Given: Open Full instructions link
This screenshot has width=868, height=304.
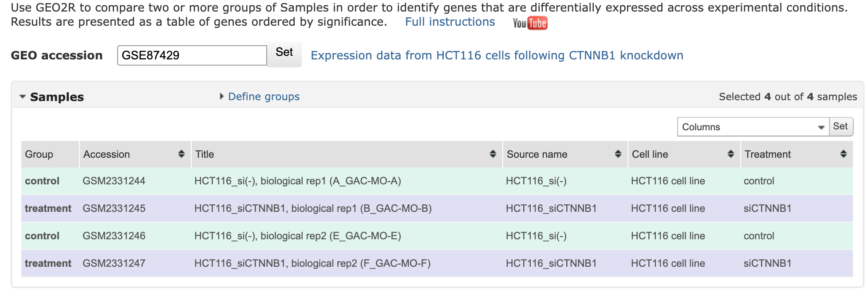Looking at the screenshot, I should point(450,22).
